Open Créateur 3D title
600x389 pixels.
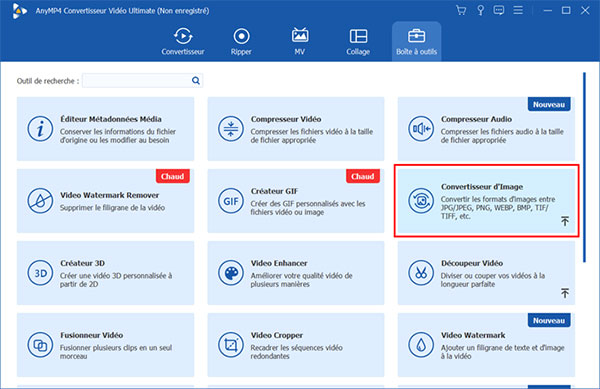(x=82, y=263)
